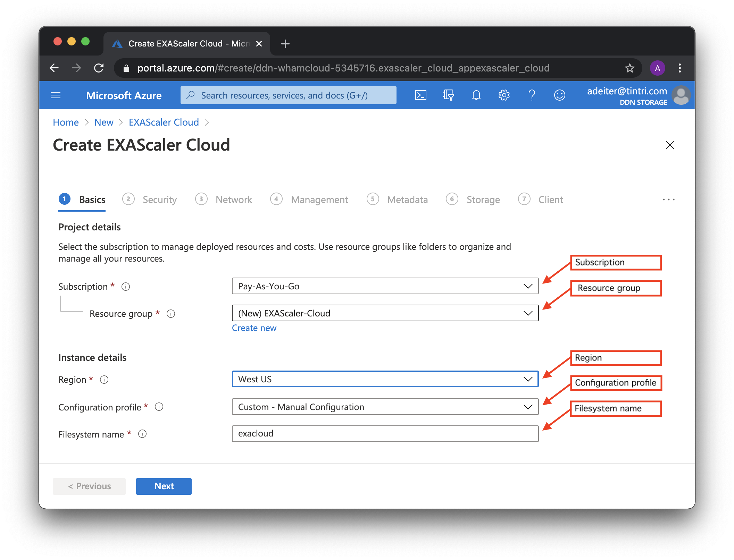The height and width of the screenshot is (560, 734).
Task: Click the help question mark icon
Action: coord(532,95)
